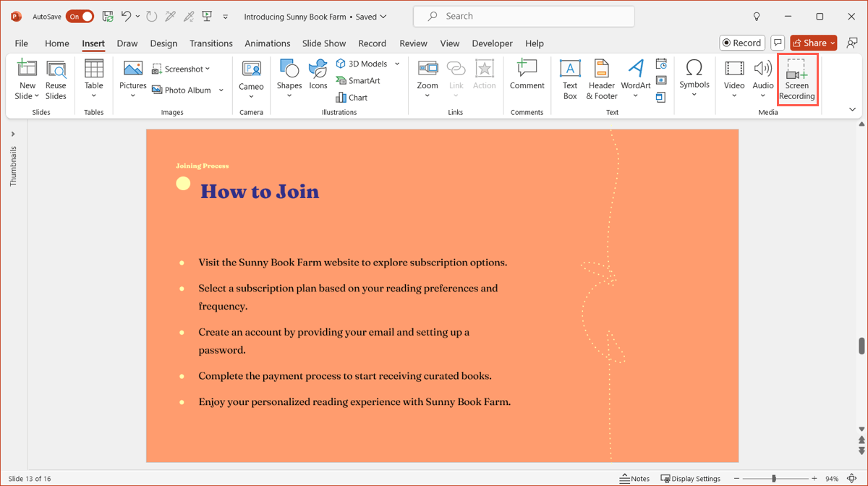This screenshot has width=868, height=486.
Task: Collapse the ribbon with the chevron
Action: [852, 110]
